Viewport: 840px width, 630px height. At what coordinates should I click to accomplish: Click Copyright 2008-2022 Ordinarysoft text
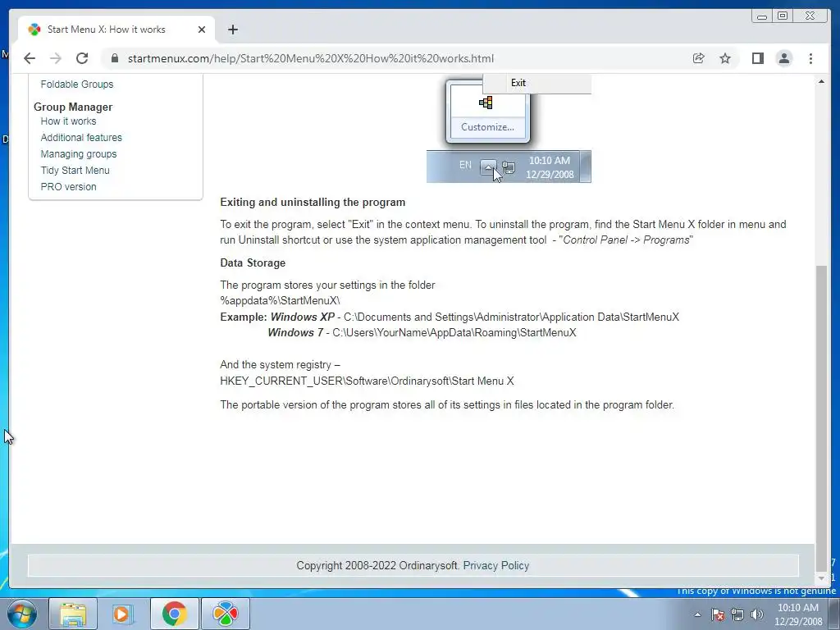(377, 565)
